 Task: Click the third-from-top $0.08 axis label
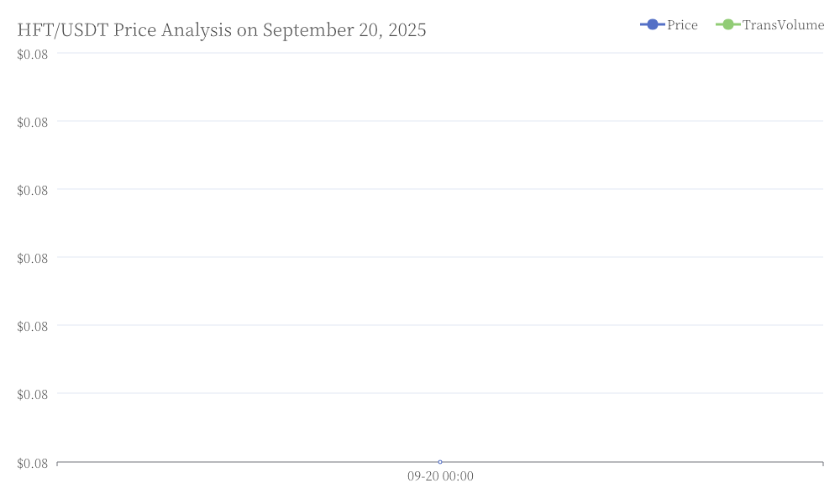(32, 190)
